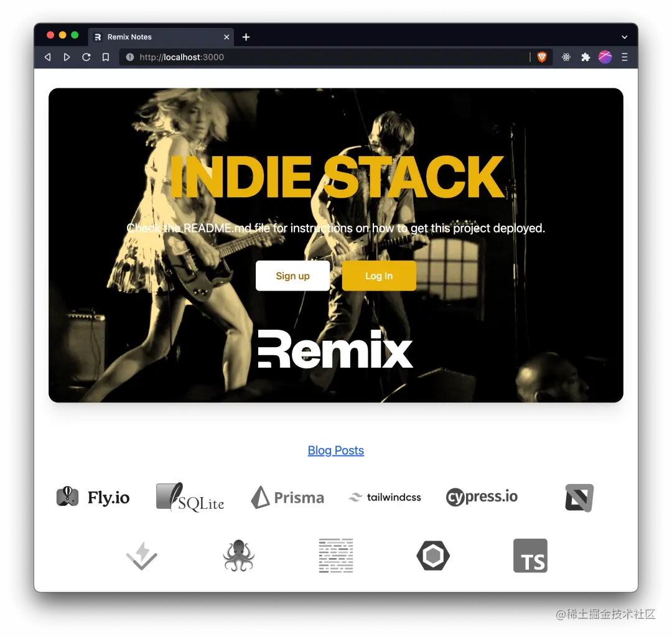Open the Prettier striped lines logo

click(x=336, y=556)
